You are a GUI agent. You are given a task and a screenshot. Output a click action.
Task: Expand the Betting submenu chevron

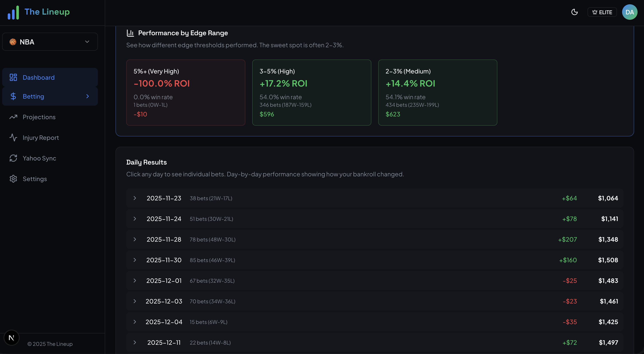point(88,96)
